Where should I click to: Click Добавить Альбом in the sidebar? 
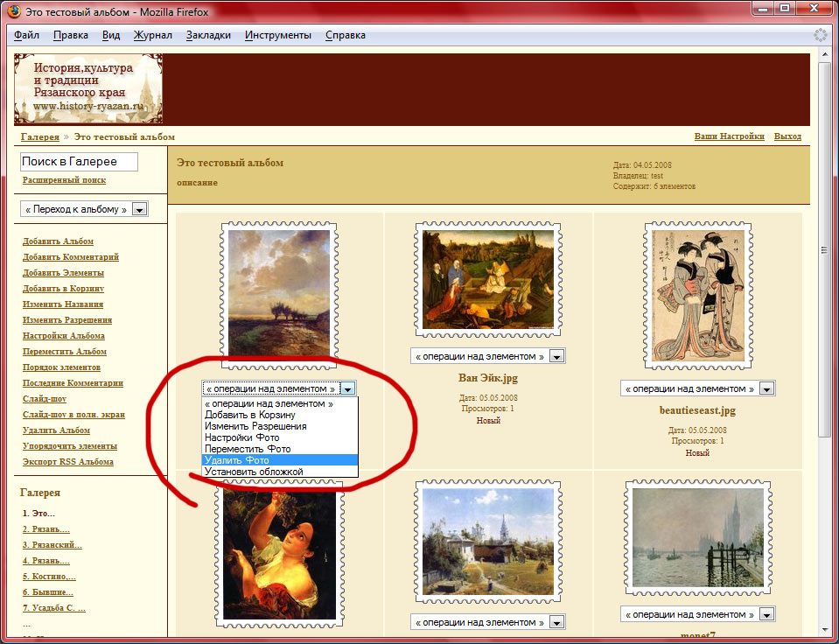click(x=58, y=241)
